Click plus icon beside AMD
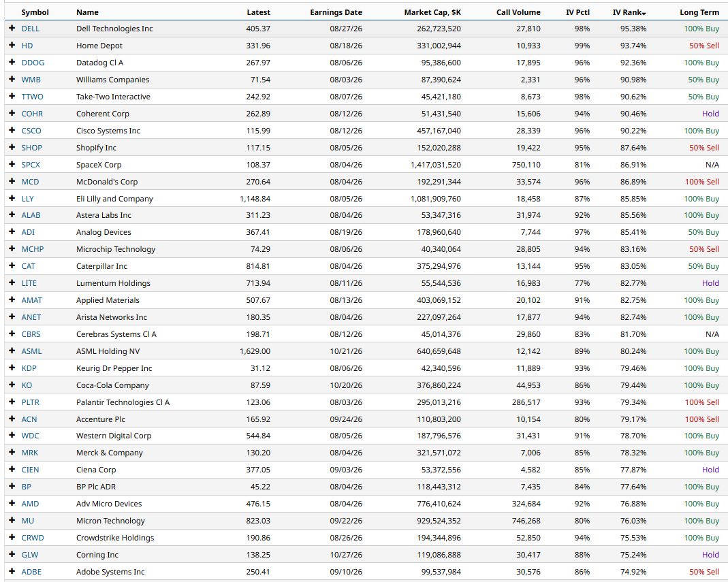 [x=12, y=504]
